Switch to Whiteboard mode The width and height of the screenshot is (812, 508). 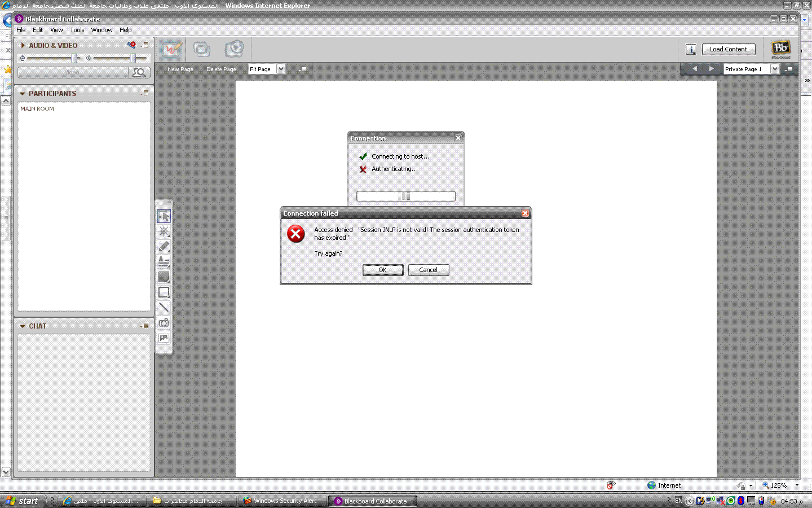click(x=171, y=50)
